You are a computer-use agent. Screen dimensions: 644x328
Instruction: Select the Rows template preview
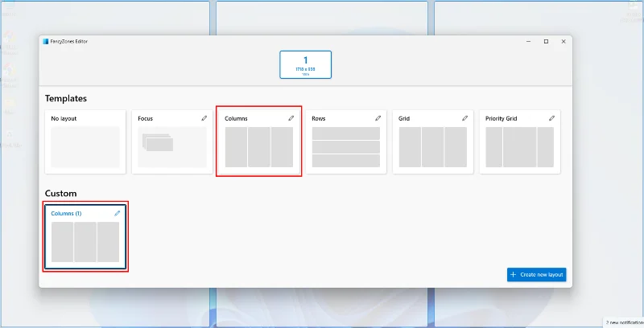click(x=345, y=146)
